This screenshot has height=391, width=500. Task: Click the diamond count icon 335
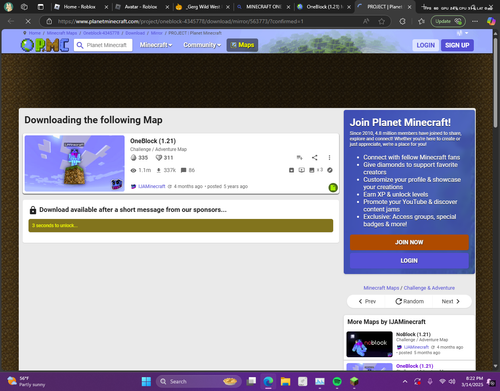(133, 158)
